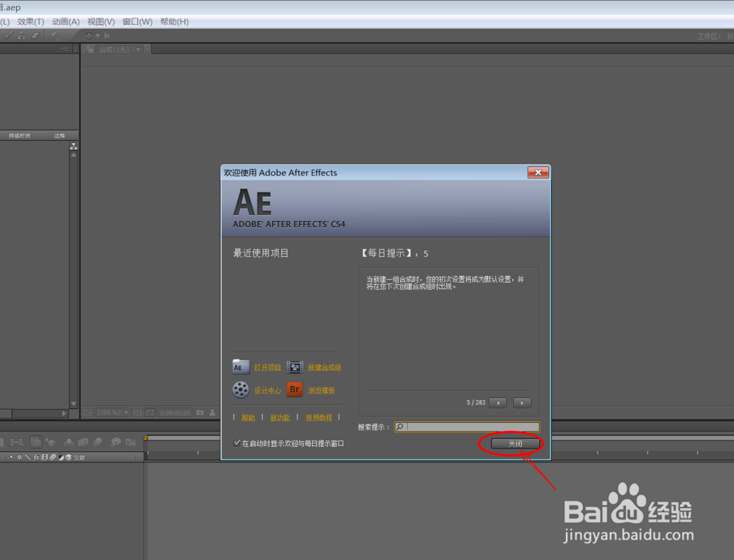Toggle the hide shy layers icon
Image resolution: width=734 pixels, height=560 pixels.
(69, 442)
